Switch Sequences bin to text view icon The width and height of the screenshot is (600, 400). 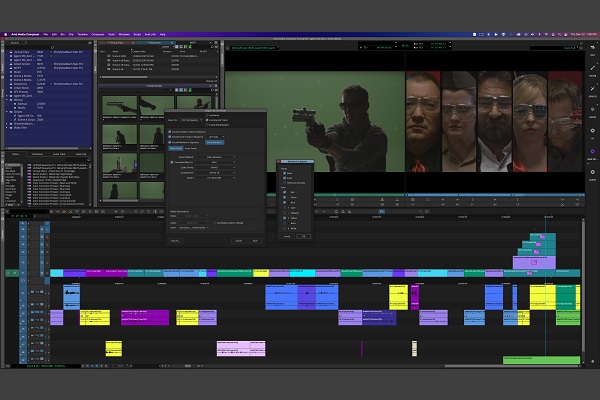177,47
